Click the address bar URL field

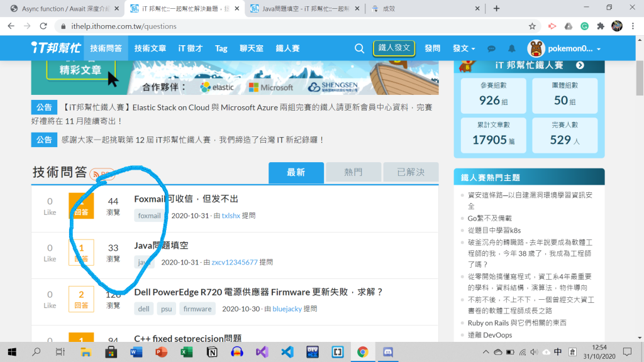[x=296, y=26]
